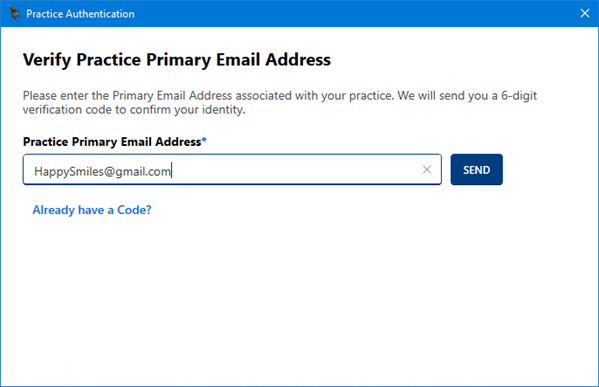Screen dimensions: 599x387
Task: Place cursor at start of HappySmiles in field
Action: tap(34, 171)
